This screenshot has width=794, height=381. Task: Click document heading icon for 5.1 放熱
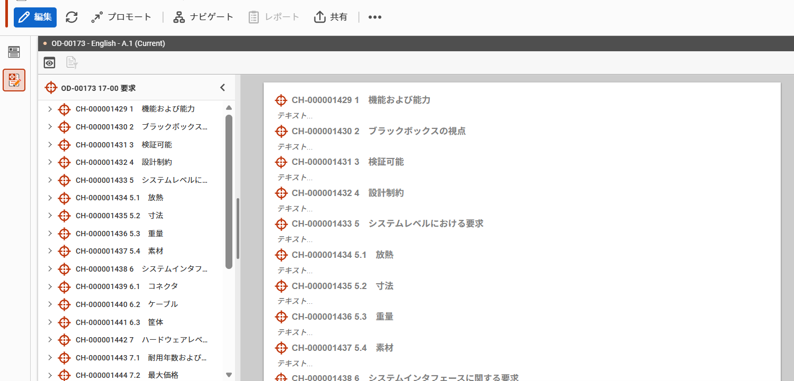(281, 255)
